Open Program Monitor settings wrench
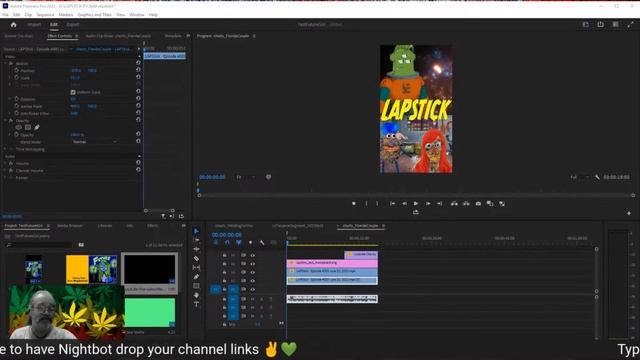Image resolution: width=640 pixels, height=360 pixels. [x=597, y=177]
